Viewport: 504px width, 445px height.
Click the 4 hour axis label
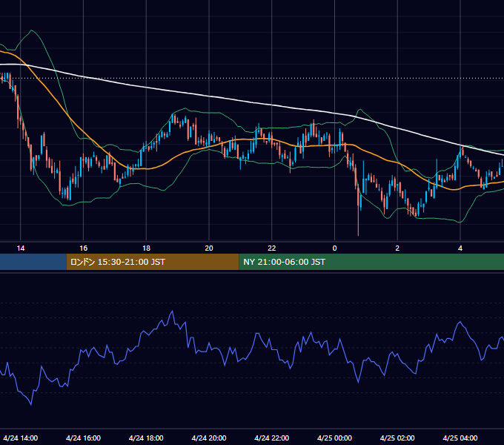[x=460, y=248]
